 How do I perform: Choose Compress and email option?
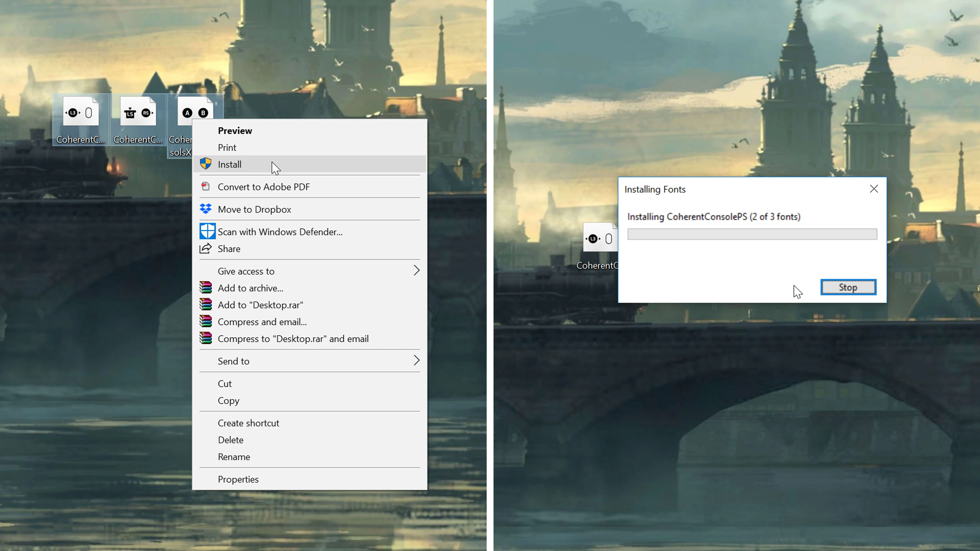coord(262,322)
